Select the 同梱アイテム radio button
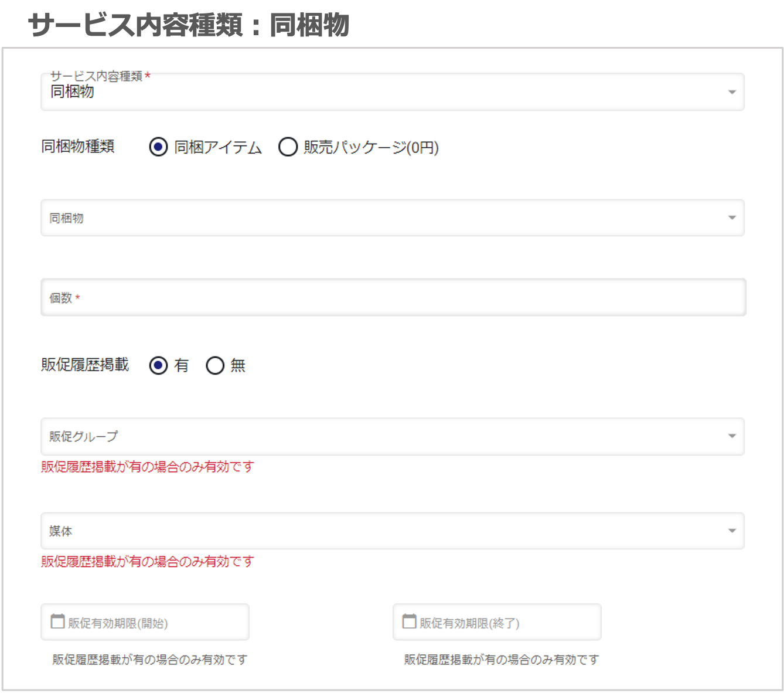This screenshot has height=693, width=784. click(x=158, y=147)
